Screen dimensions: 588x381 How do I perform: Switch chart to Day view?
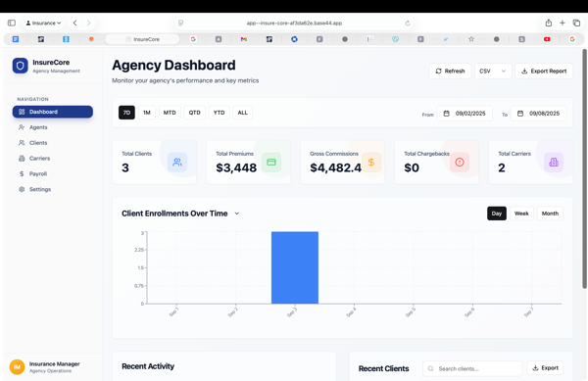coord(497,214)
